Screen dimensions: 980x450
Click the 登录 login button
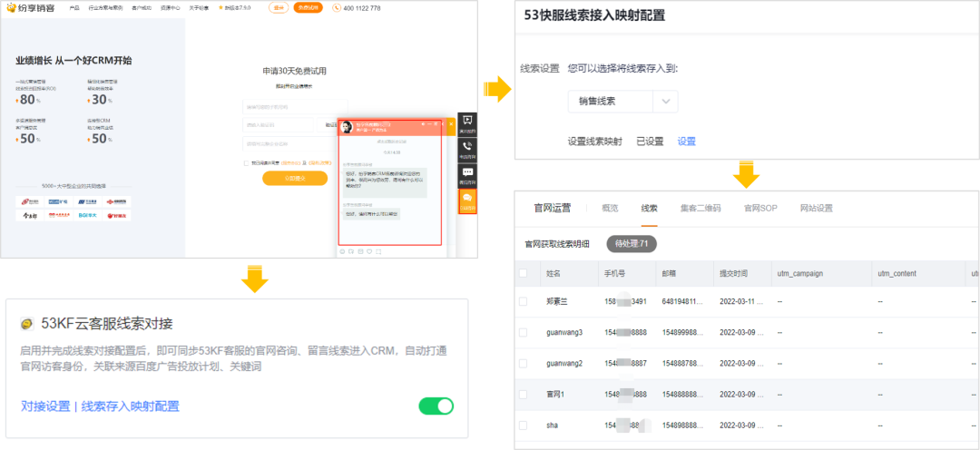tap(279, 8)
